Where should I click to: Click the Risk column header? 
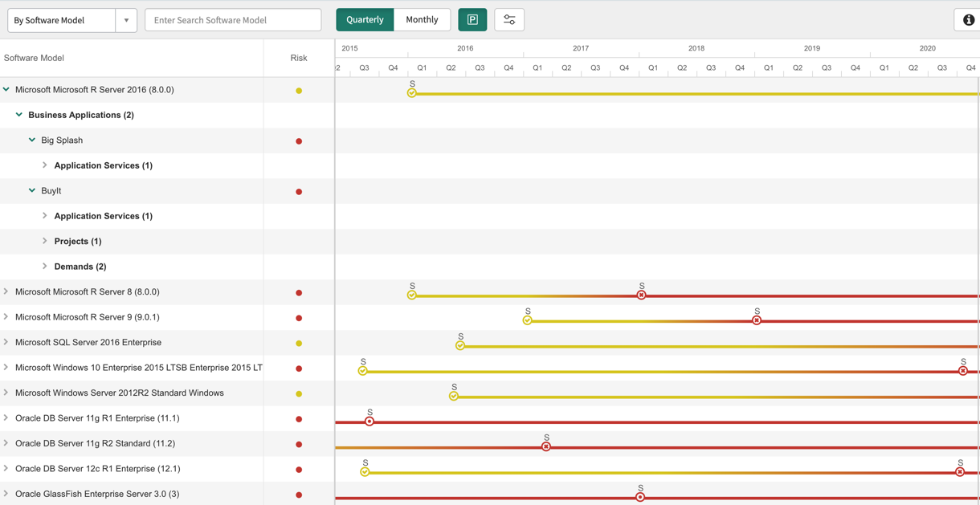coord(299,58)
